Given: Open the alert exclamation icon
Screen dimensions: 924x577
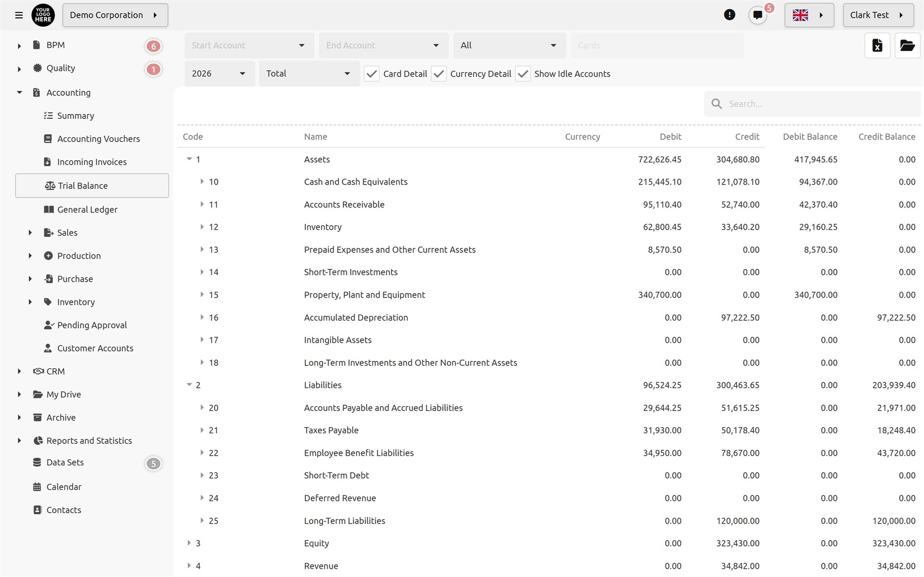Looking at the screenshot, I should click(x=729, y=15).
